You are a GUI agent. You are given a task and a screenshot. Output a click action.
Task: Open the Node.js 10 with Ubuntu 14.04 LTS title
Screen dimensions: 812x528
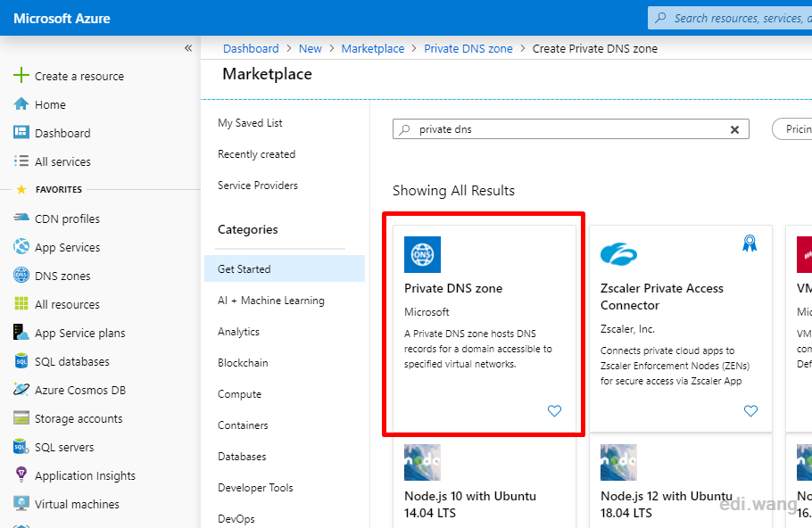pyautogui.click(x=470, y=504)
